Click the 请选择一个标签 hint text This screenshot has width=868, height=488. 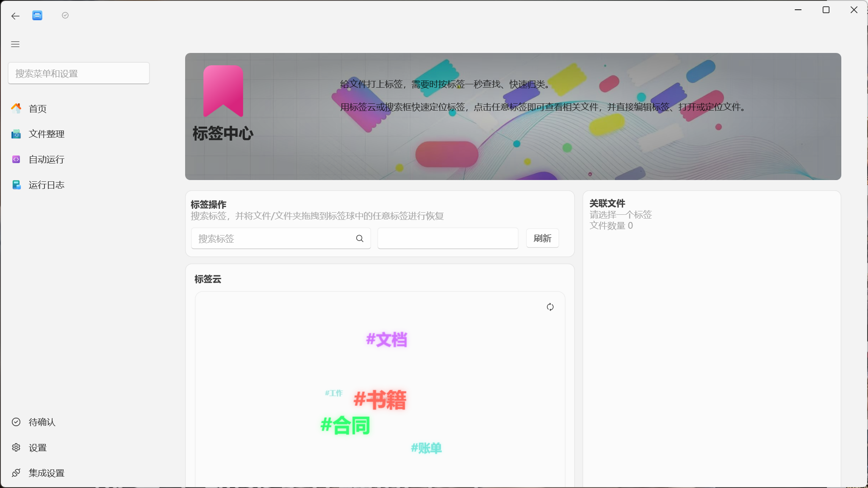click(621, 215)
